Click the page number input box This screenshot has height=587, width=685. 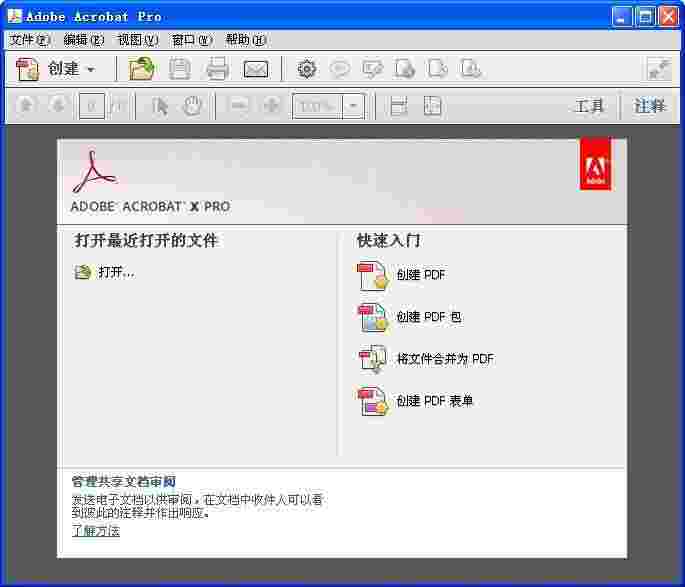pyautogui.click(x=92, y=106)
